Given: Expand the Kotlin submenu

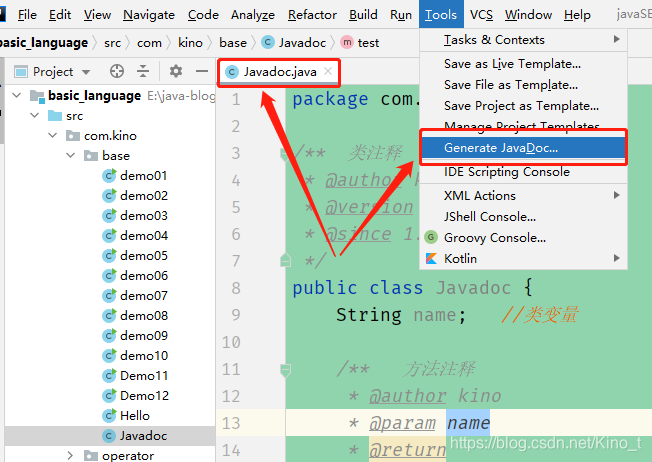Looking at the screenshot, I should (x=523, y=259).
